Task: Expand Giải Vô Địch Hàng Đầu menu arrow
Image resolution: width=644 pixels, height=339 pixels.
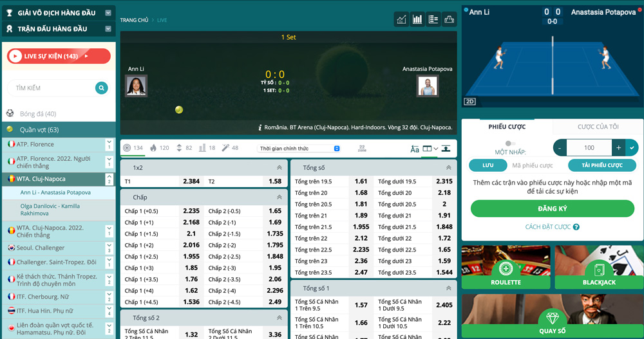Action: 108,13
